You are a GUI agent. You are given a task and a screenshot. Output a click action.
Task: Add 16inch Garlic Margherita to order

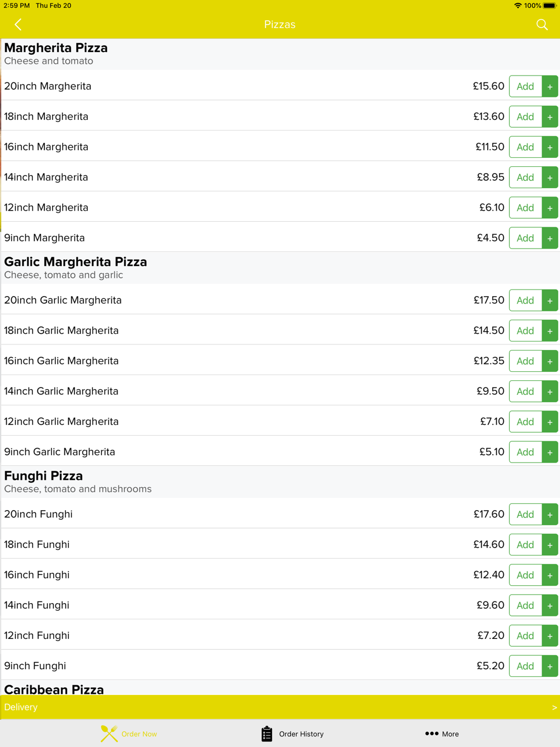point(525,361)
